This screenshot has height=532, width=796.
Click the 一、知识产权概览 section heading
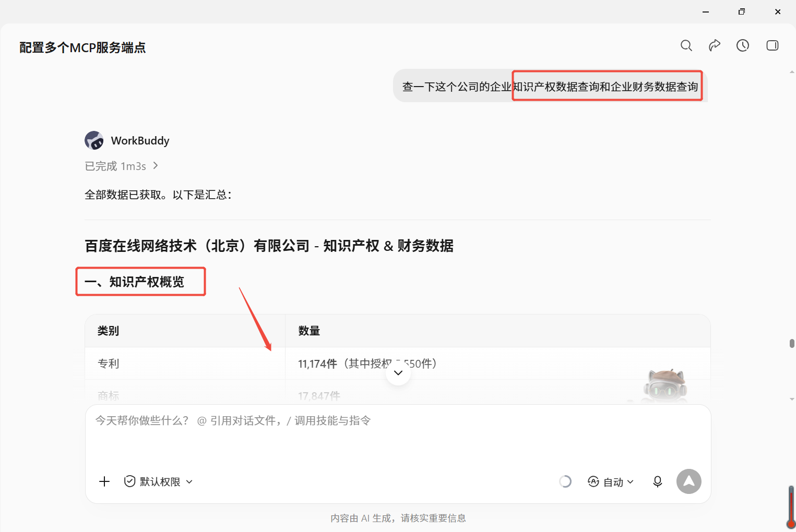(134, 282)
